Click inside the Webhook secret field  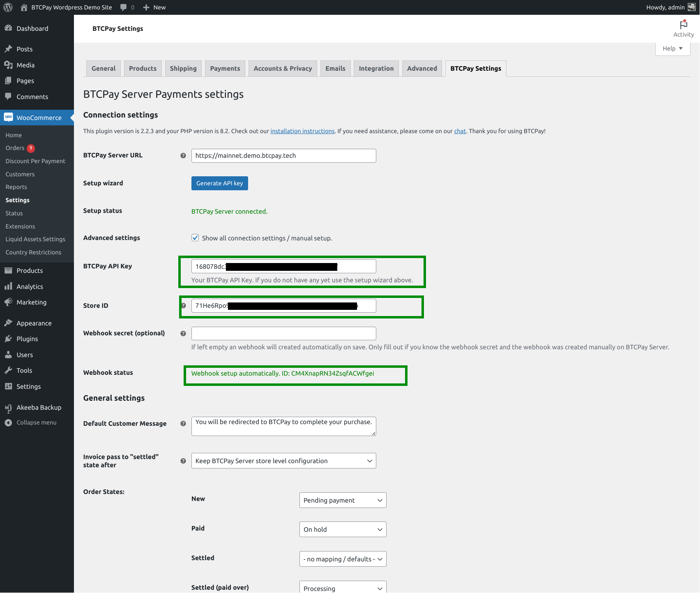tap(283, 333)
